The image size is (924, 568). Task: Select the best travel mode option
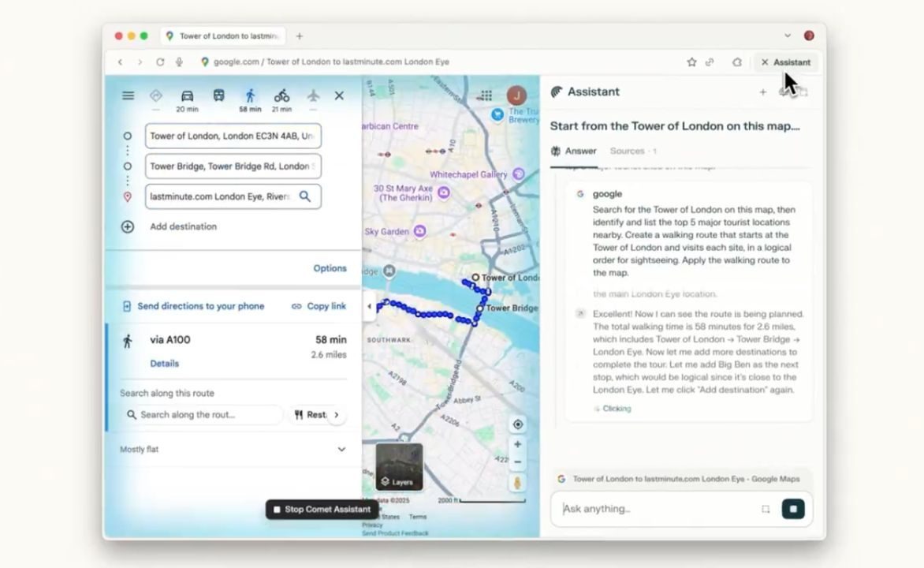155,96
